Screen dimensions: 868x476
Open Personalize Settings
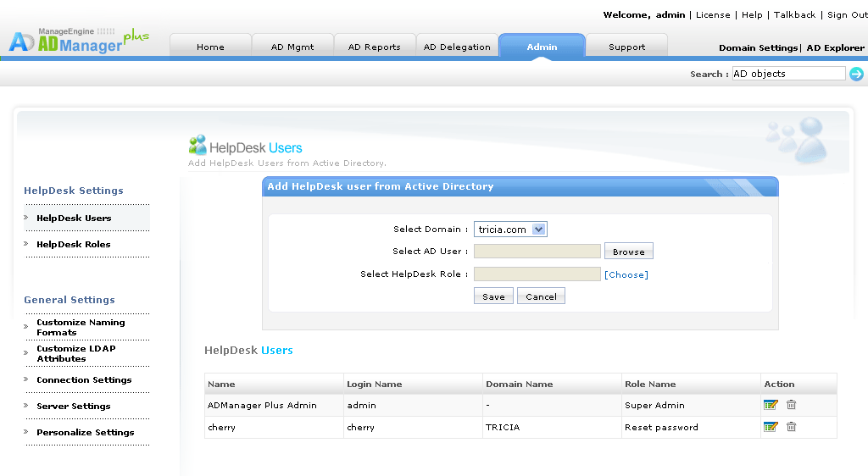coord(86,432)
